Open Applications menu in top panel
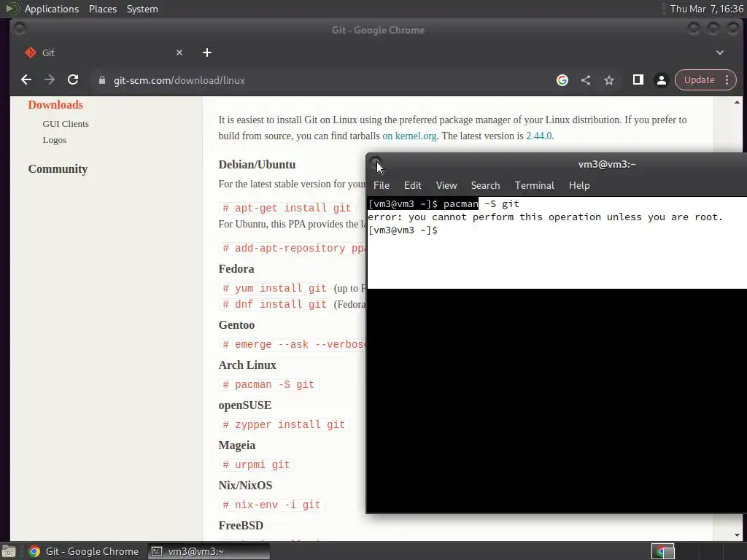This screenshot has width=747, height=560. pos(52,9)
